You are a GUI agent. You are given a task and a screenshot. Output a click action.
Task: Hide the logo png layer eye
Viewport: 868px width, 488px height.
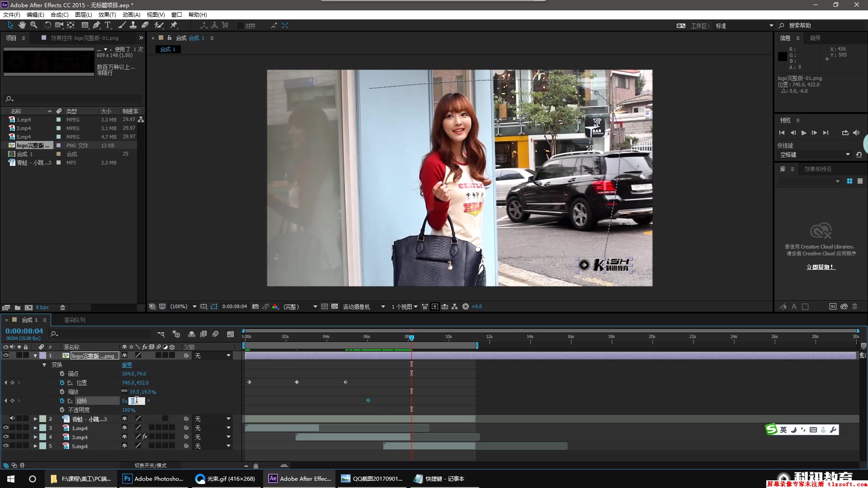6,356
